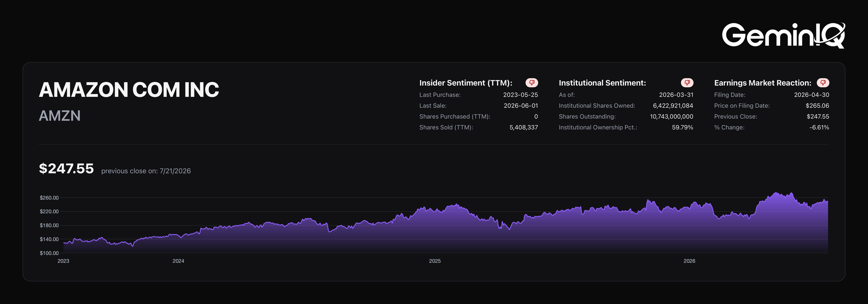Click the Last Sale label

click(x=433, y=106)
